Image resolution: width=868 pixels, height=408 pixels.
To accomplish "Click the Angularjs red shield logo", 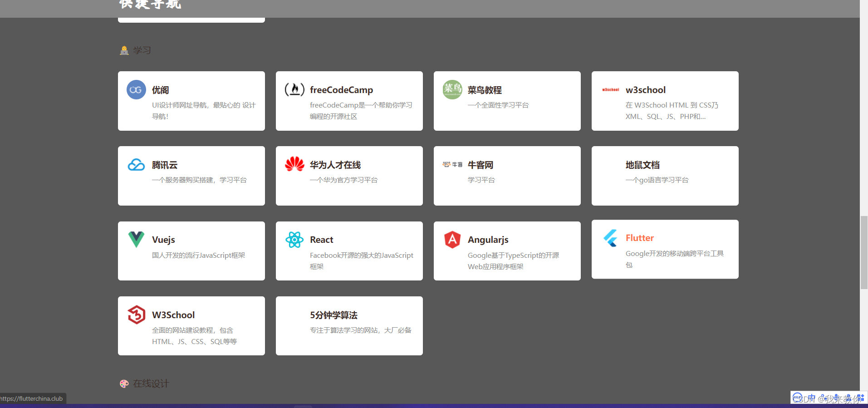I will click(452, 240).
